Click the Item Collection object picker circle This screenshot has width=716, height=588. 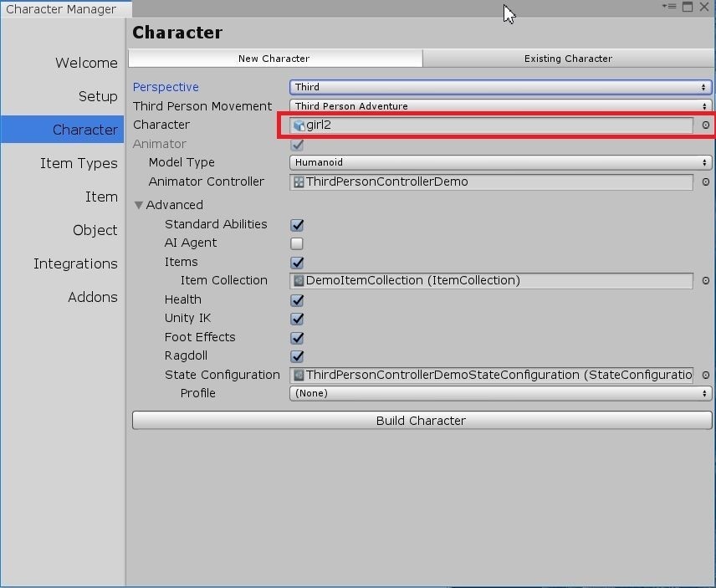tap(705, 280)
